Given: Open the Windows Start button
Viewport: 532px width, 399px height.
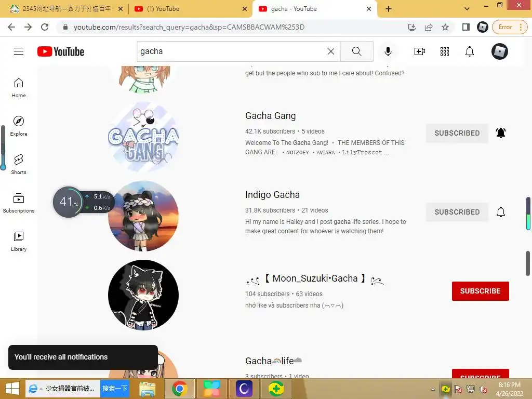Looking at the screenshot, I should 12,389.
